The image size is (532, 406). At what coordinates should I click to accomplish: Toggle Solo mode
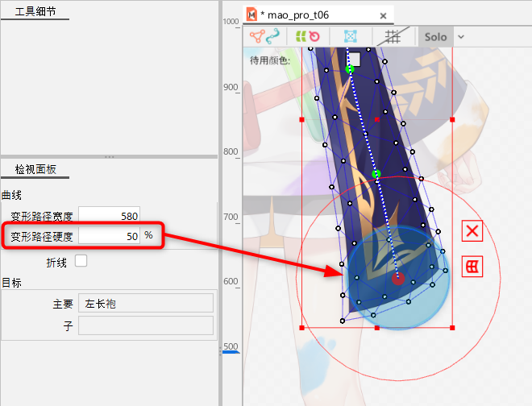click(435, 36)
